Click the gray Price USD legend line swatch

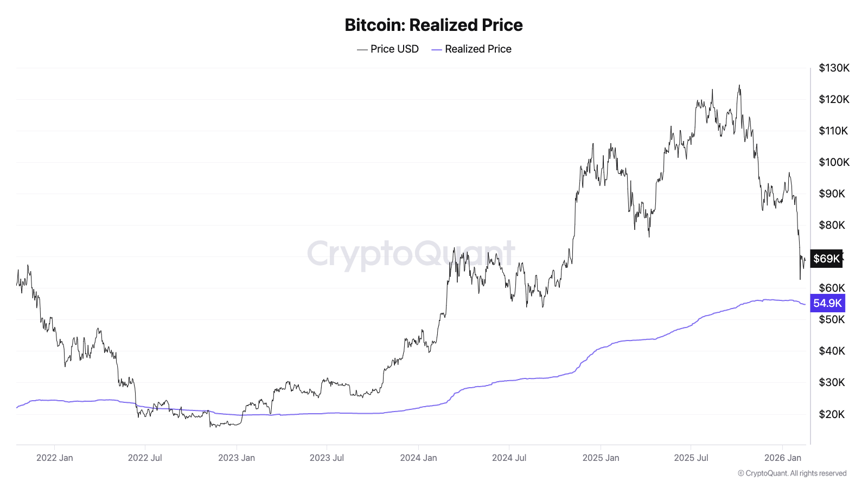click(362, 50)
